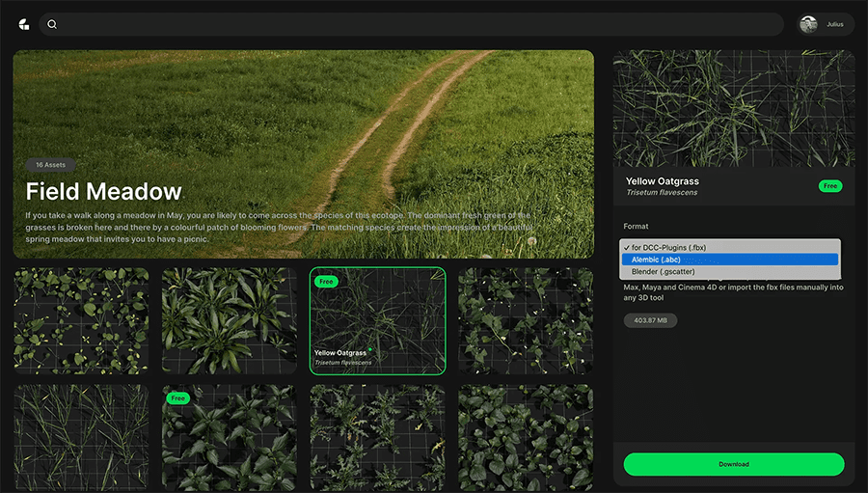Open the white-flowered plant thumbnail
868x493 pixels.
point(526,320)
